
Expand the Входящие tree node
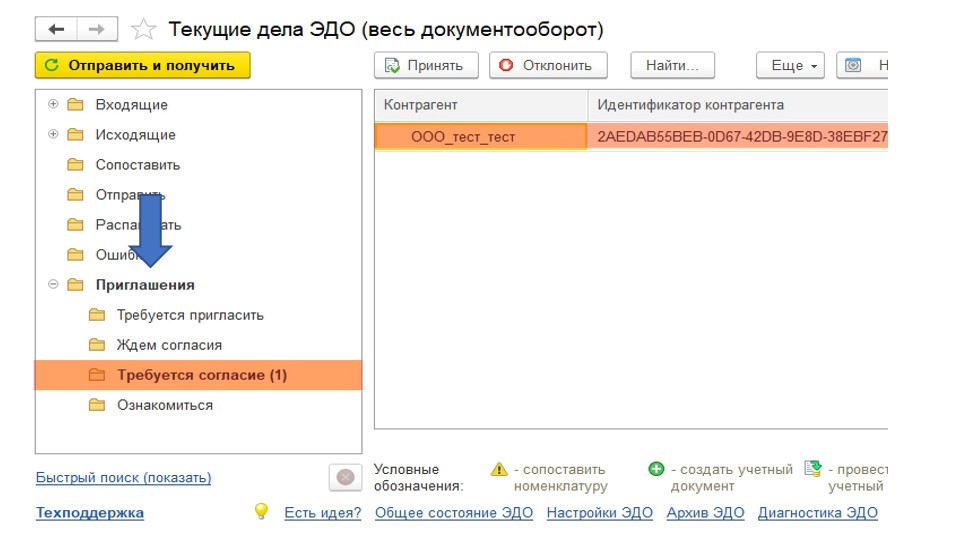(53, 104)
